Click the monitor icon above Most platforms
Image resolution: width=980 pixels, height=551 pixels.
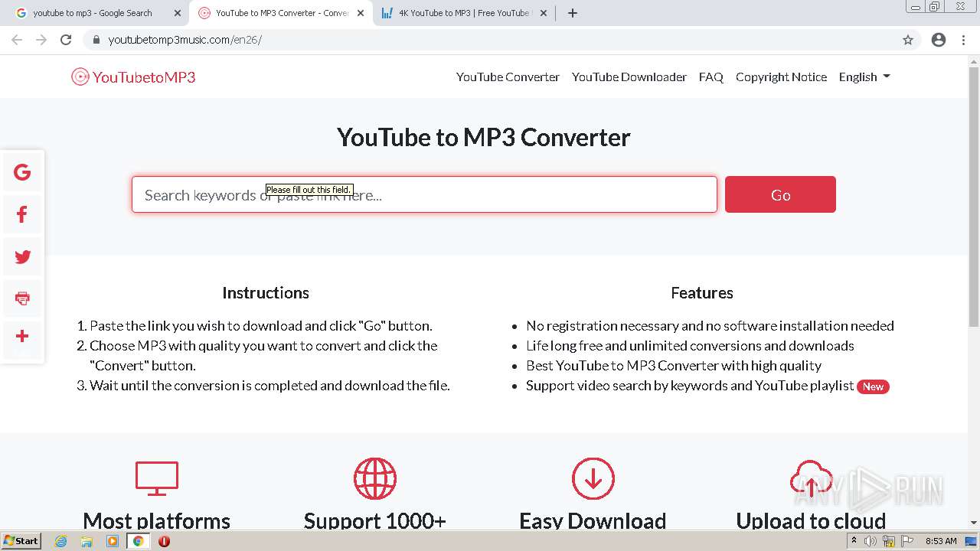tap(157, 478)
